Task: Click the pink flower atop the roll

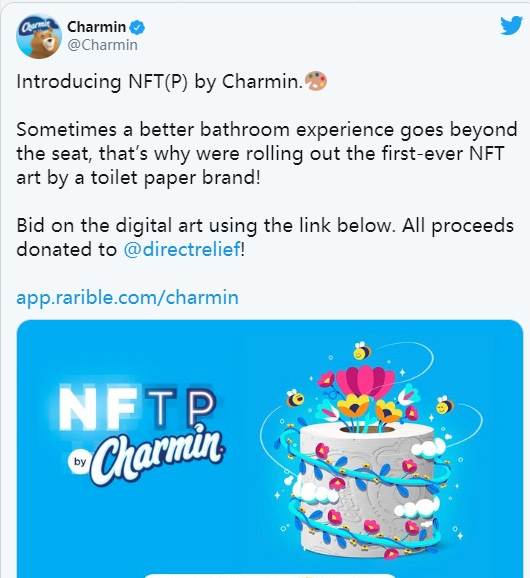Action: (x=365, y=382)
